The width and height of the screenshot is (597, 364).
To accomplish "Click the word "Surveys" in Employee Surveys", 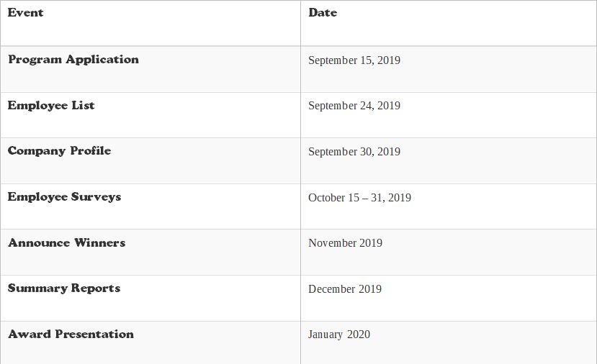I will [x=96, y=197].
